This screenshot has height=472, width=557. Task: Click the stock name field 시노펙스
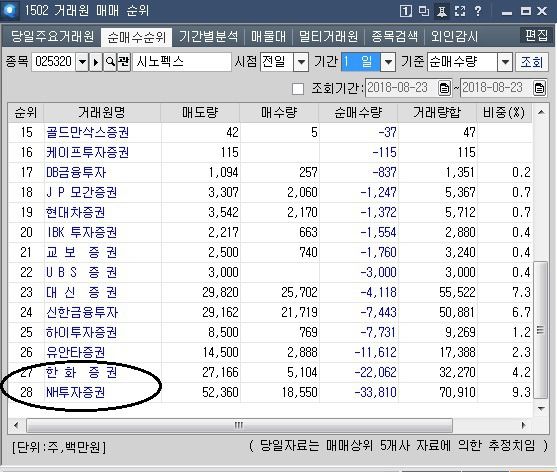click(x=182, y=62)
